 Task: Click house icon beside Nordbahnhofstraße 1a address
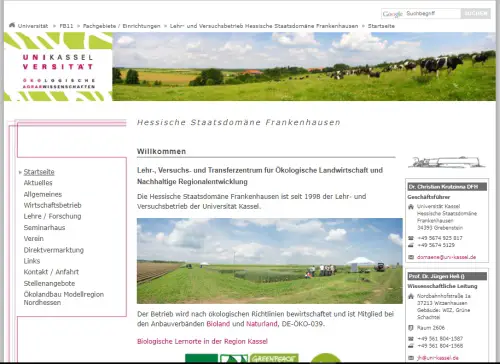point(411,296)
